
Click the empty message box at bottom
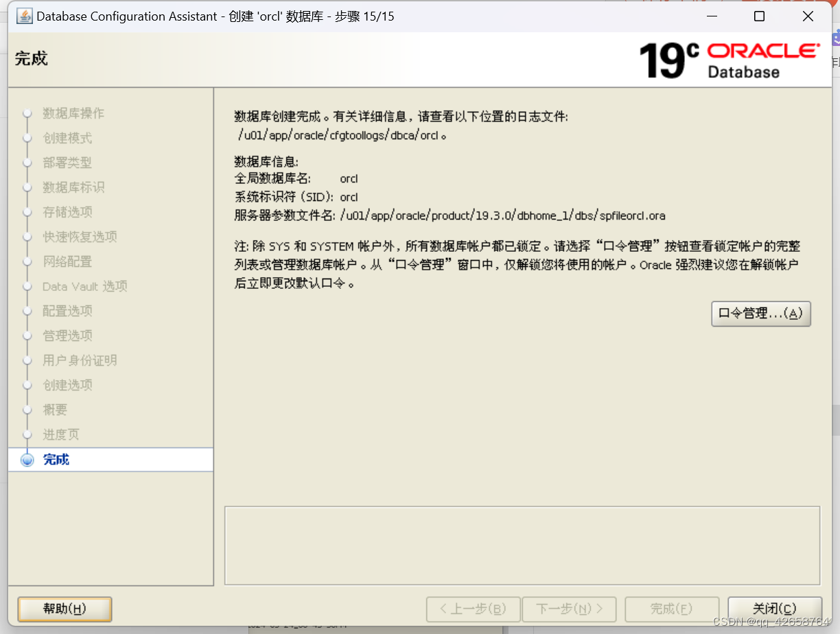(x=522, y=545)
